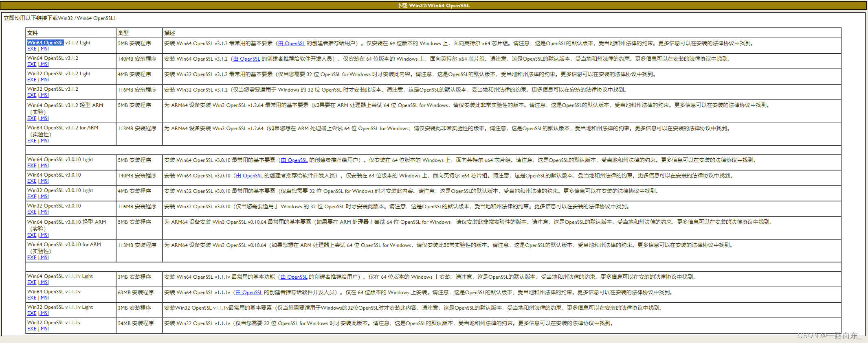868x343 pixels.
Task: Get the MSI of Win32 OpenSSL v3.0.10 Light
Action: (44, 197)
